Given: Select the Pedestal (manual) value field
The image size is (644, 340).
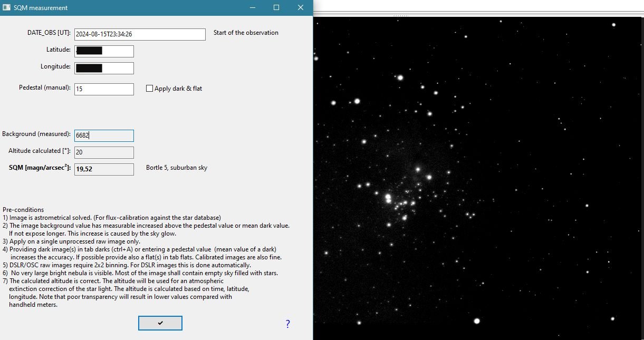Looking at the screenshot, I should coord(104,89).
